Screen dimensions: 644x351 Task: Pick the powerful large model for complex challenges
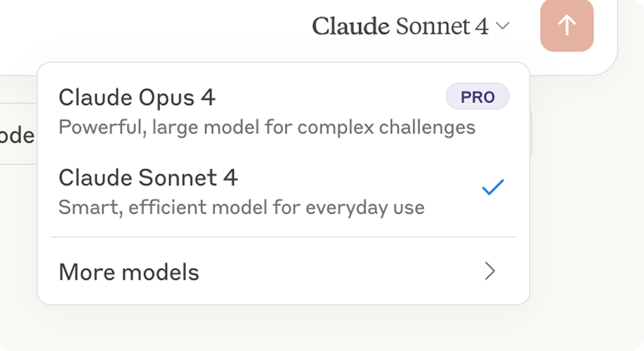tap(284, 111)
